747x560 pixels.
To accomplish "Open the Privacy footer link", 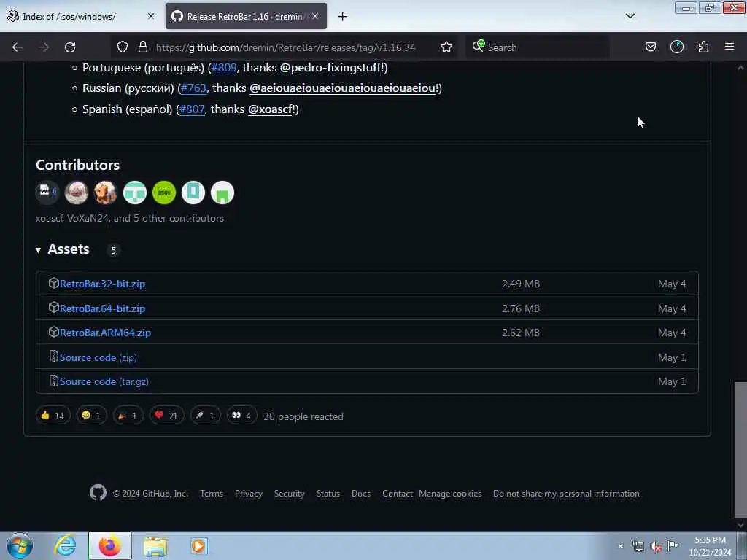I will point(249,494).
